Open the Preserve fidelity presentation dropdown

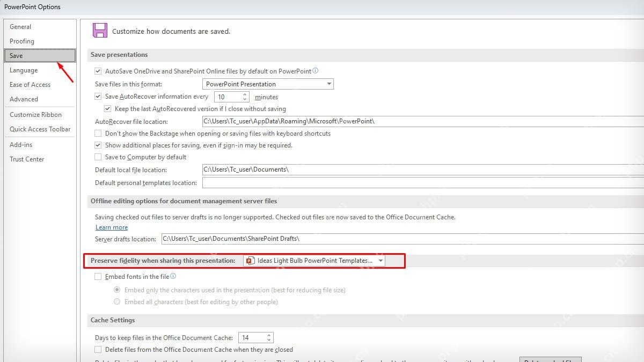tap(314, 261)
